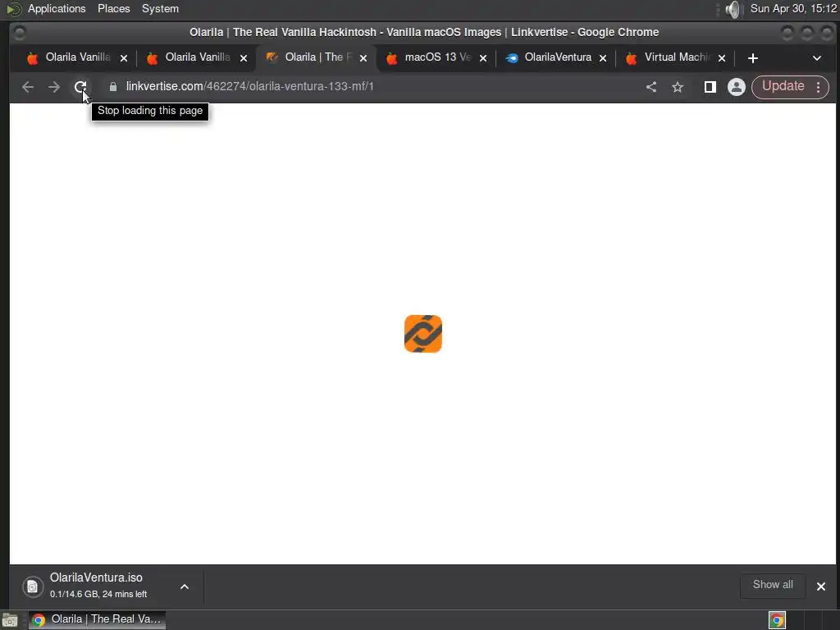Click the OlarilaVentura.iso file icon
Viewport: 840px width, 630px height.
(33, 587)
